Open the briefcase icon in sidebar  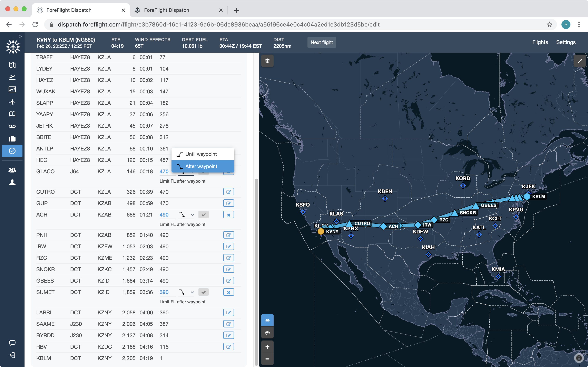12,139
